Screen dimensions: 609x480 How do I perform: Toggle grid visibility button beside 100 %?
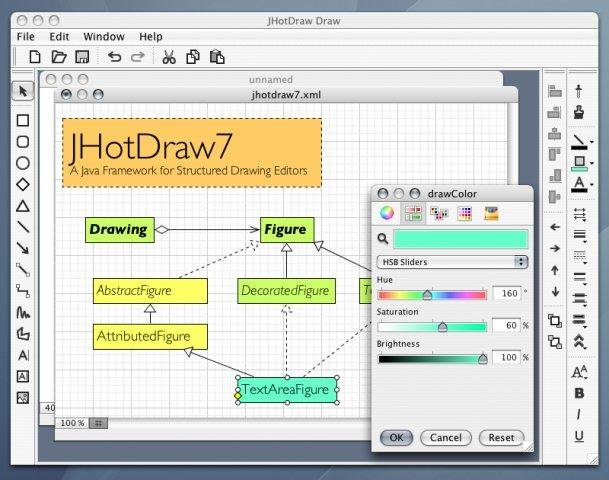click(98, 423)
